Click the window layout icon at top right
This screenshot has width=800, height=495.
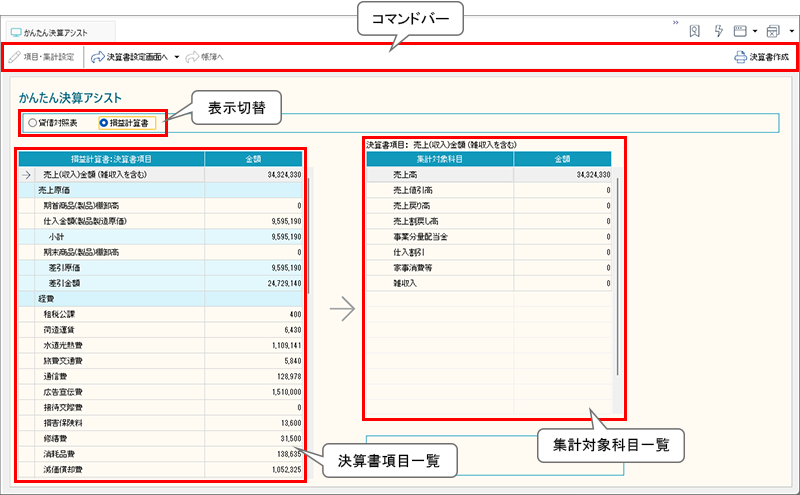(741, 31)
